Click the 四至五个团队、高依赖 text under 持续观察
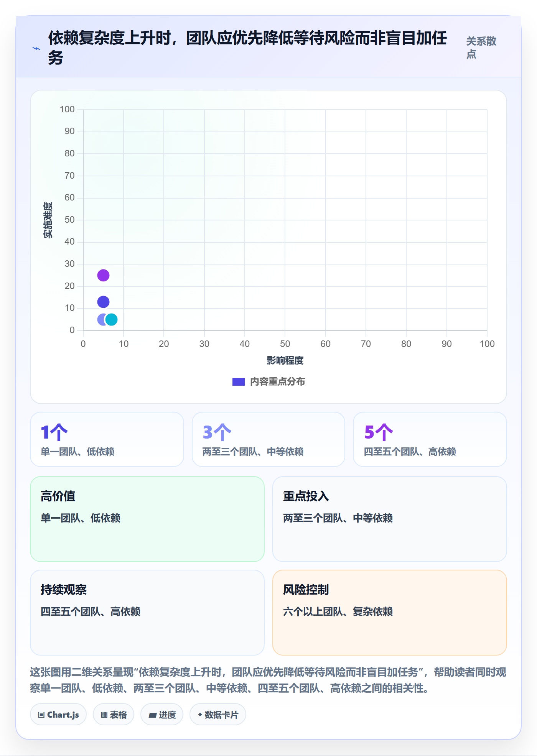Viewport: 537px width, 756px height. pyautogui.click(x=91, y=611)
